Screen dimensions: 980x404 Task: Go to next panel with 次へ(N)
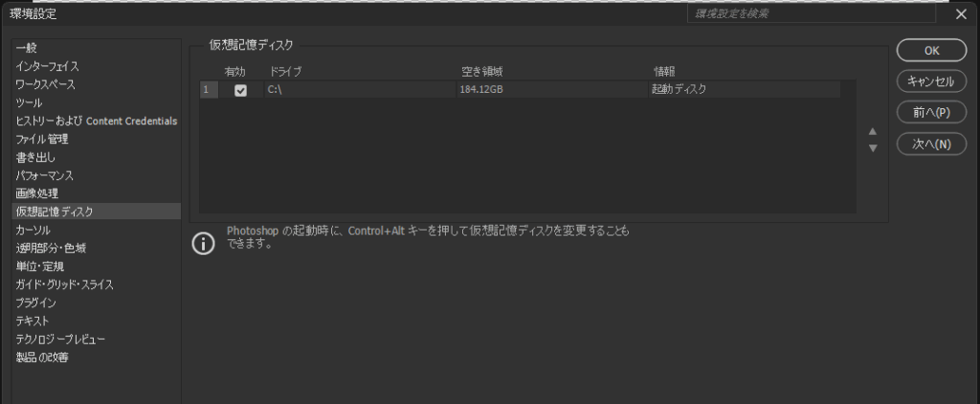(x=931, y=144)
